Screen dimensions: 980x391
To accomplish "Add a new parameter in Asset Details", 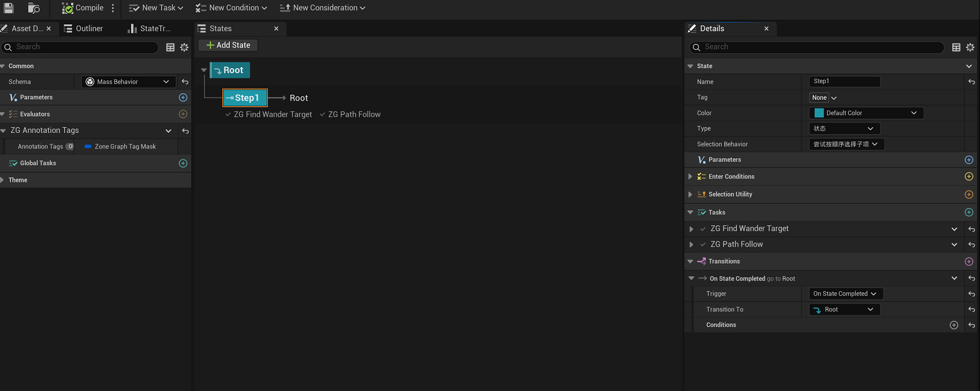I will click(183, 98).
